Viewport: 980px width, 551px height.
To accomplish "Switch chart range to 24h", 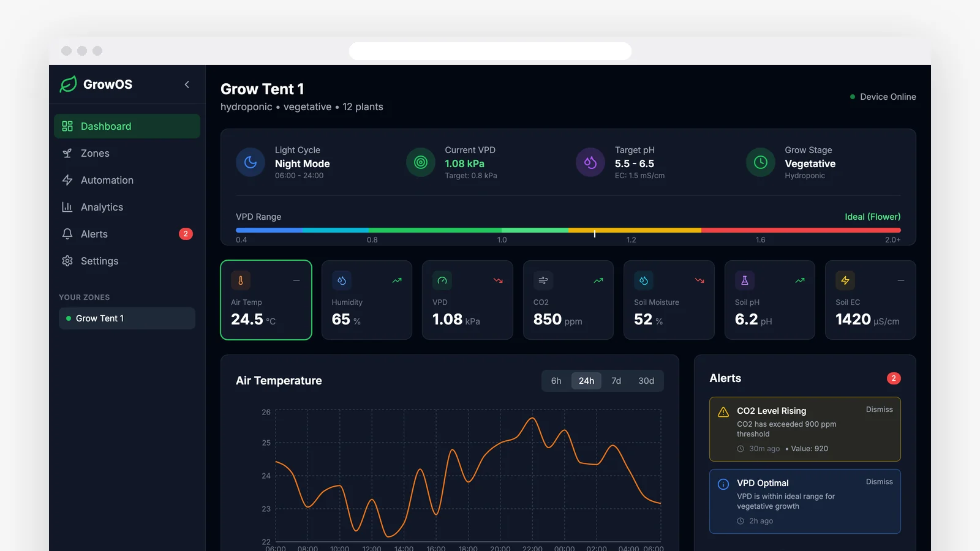I will (x=586, y=381).
